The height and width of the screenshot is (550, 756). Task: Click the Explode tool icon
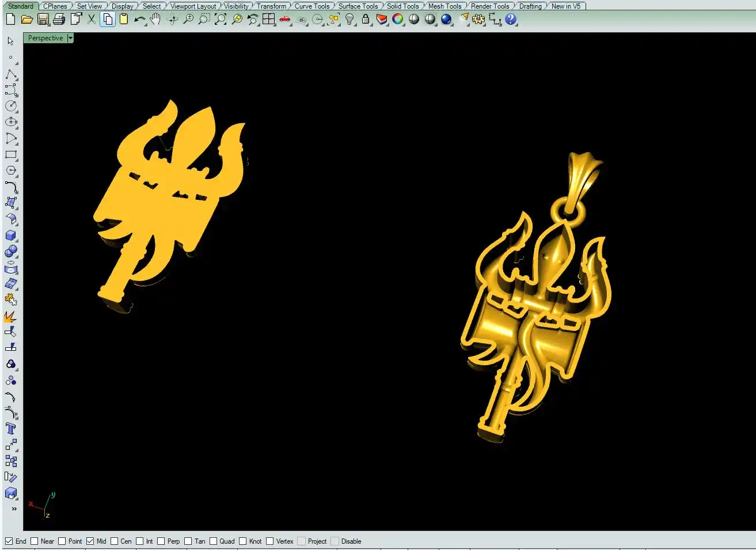(10, 316)
